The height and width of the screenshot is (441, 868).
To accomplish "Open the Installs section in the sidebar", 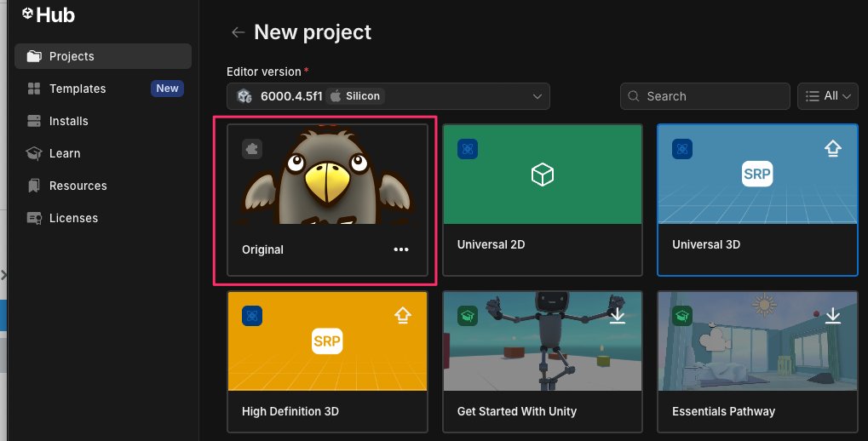I will (103, 121).
